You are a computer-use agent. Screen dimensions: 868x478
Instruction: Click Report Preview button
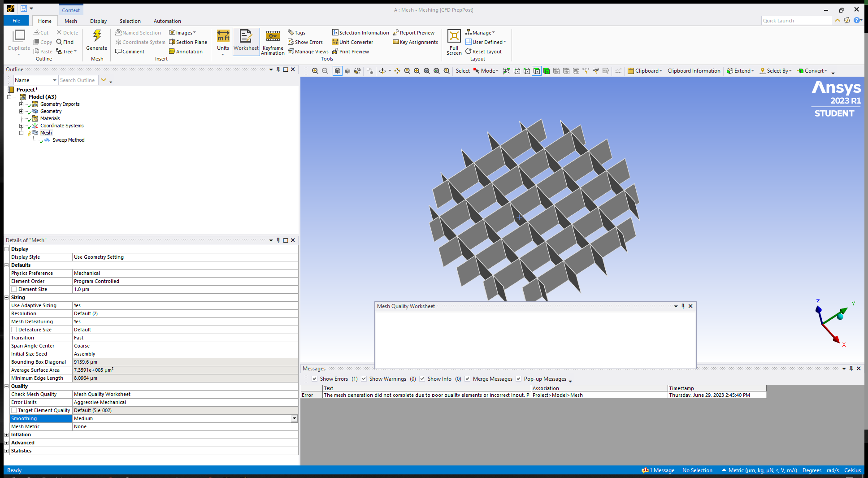click(414, 33)
